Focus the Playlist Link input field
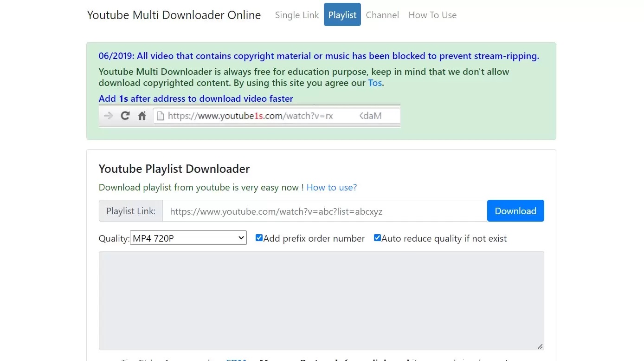The height and width of the screenshot is (361, 644). pos(325,211)
